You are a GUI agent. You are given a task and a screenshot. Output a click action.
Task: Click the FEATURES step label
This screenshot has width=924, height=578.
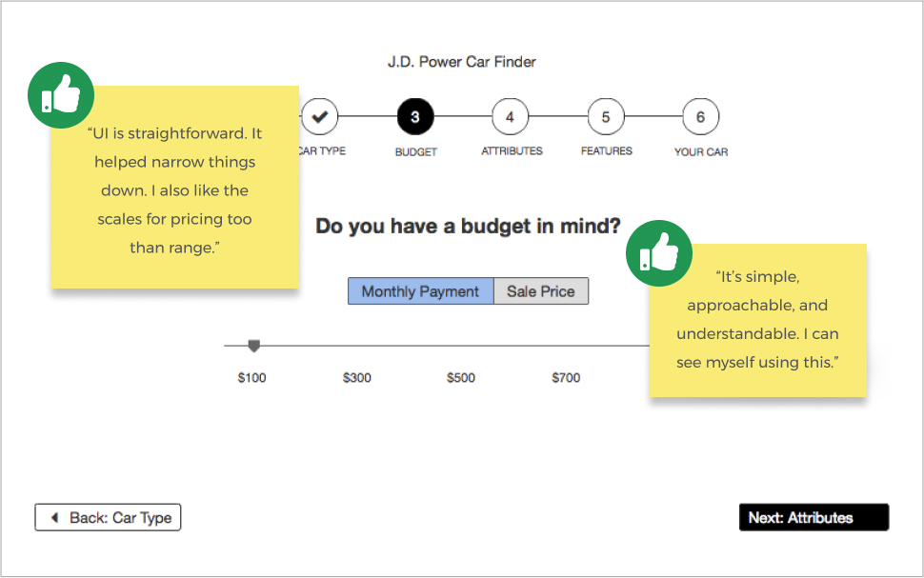click(x=607, y=151)
